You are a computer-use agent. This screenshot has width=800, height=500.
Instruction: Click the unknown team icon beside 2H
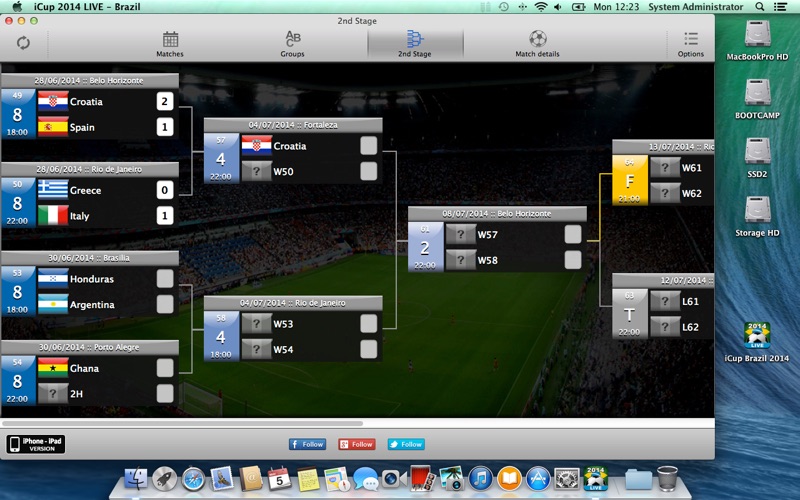[x=53, y=393]
